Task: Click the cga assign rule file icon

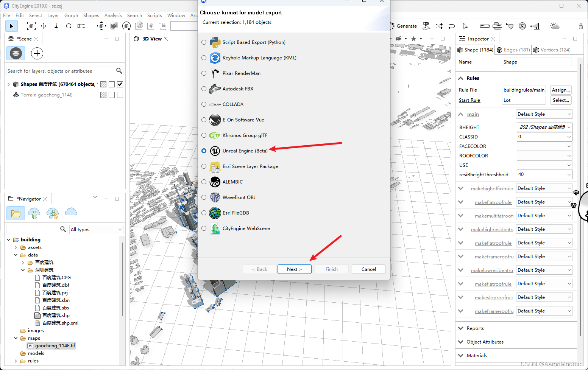Action: click(x=426, y=26)
